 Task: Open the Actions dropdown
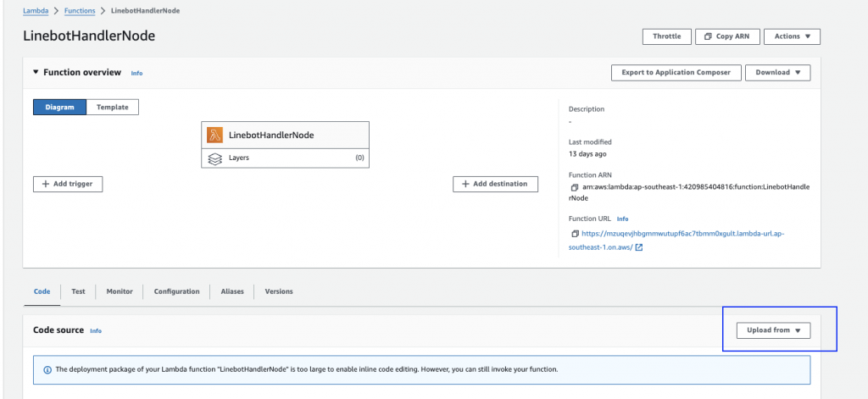792,36
